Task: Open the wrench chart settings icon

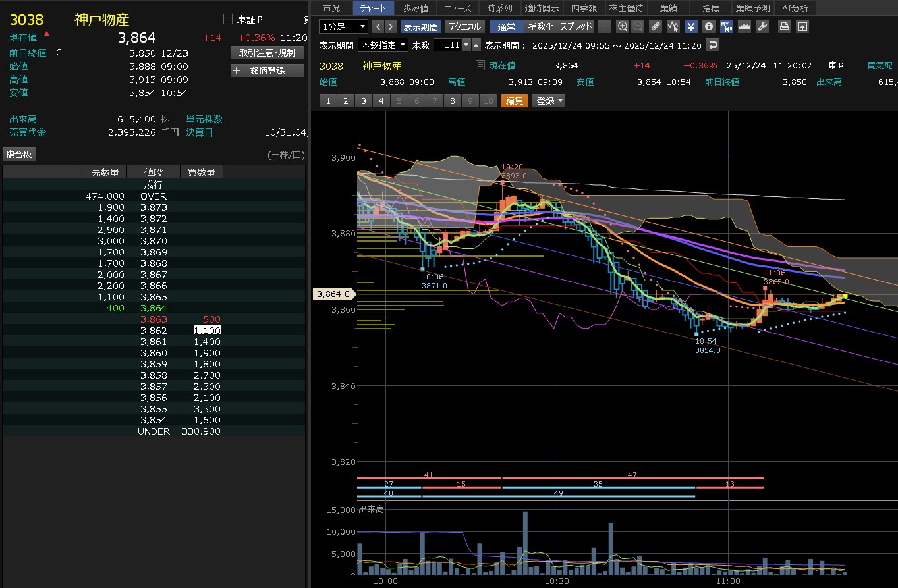Action: [x=762, y=26]
